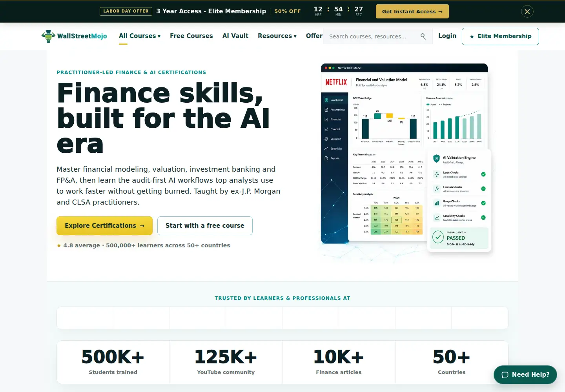Click the countdown minutes value 54
565x392 pixels.
[x=338, y=9]
